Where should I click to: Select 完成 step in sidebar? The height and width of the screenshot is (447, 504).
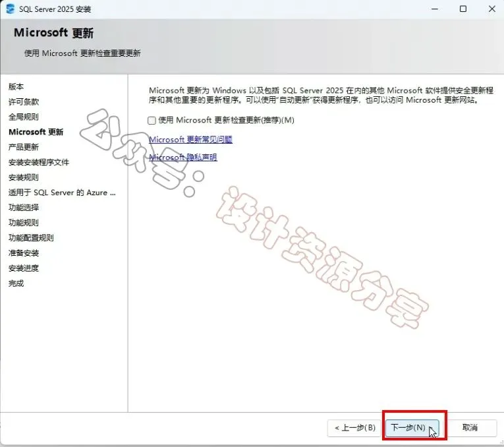(16, 283)
